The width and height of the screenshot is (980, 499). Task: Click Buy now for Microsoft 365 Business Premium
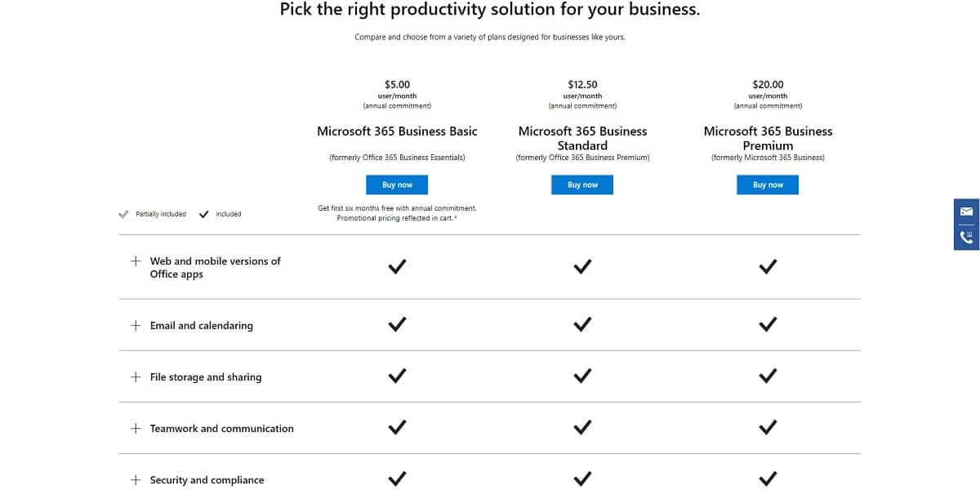768,185
